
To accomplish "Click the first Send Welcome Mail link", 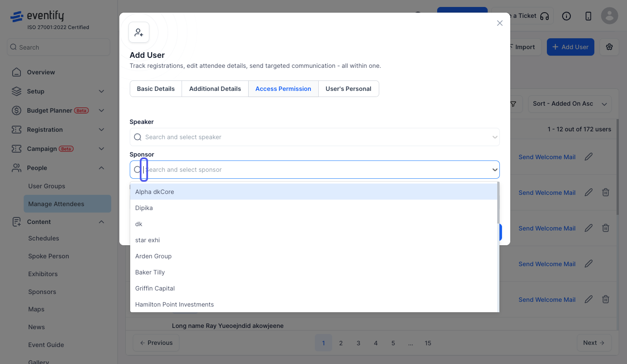I will [x=547, y=157].
